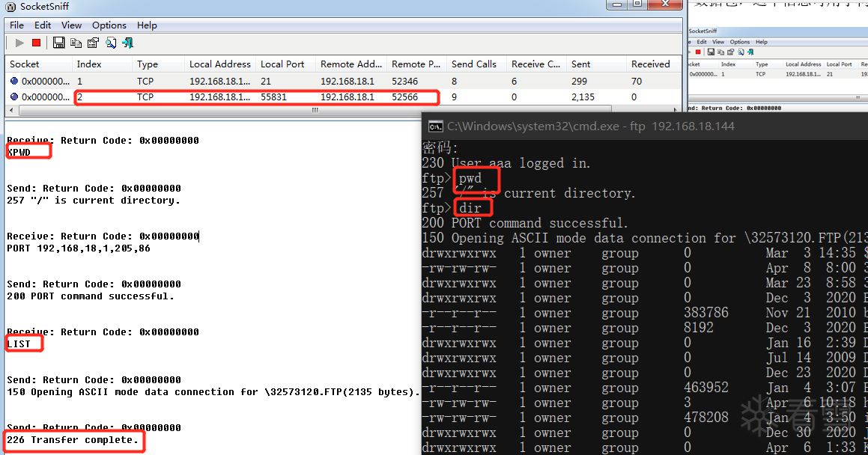This screenshot has height=455, width=868.
Task: Click the socket list scrollbar left arrow
Action: click(x=12, y=110)
